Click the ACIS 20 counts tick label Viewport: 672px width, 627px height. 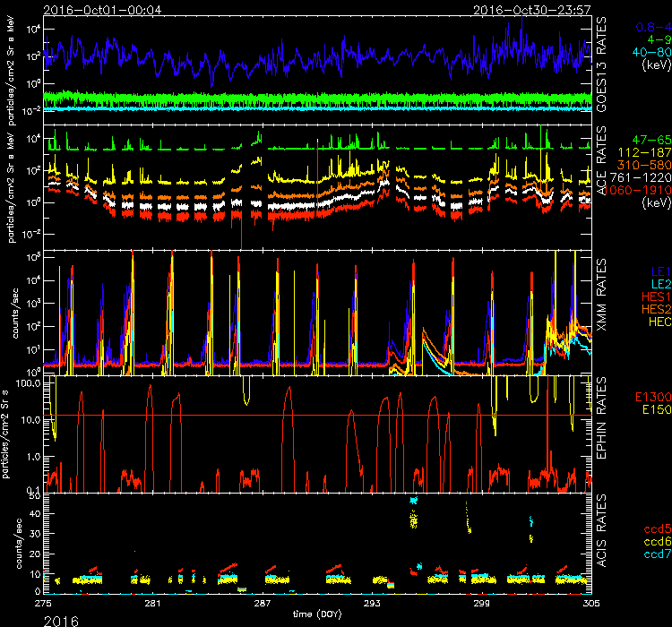coord(35,554)
